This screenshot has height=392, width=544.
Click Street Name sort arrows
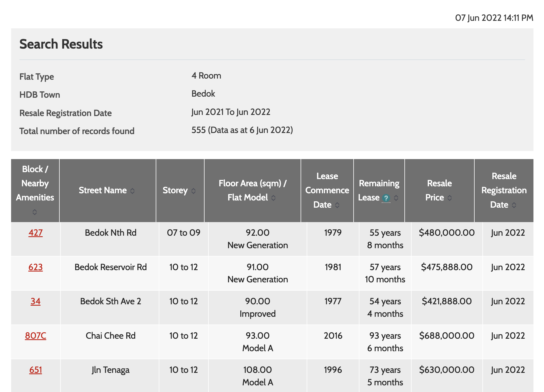click(132, 191)
